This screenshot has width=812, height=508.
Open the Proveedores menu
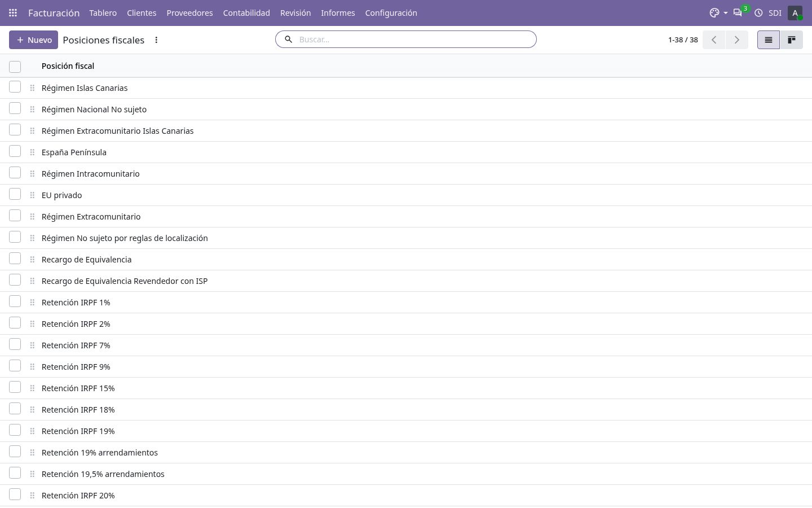pos(189,12)
